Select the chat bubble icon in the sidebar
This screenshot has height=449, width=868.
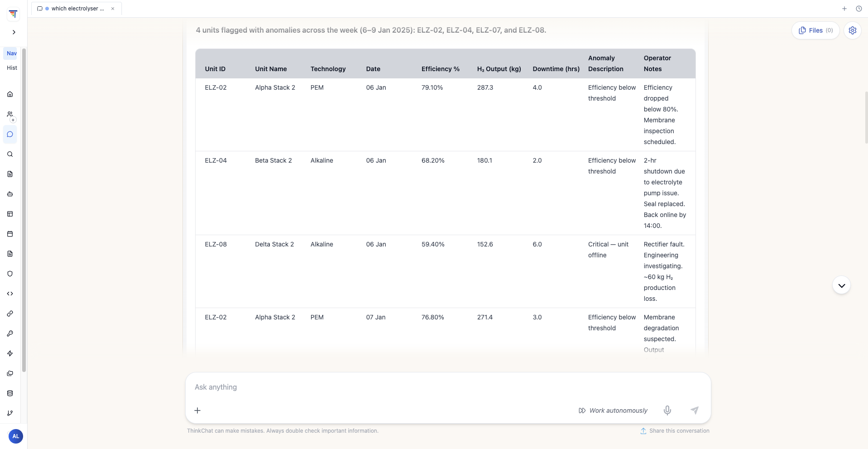click(10, 134)
